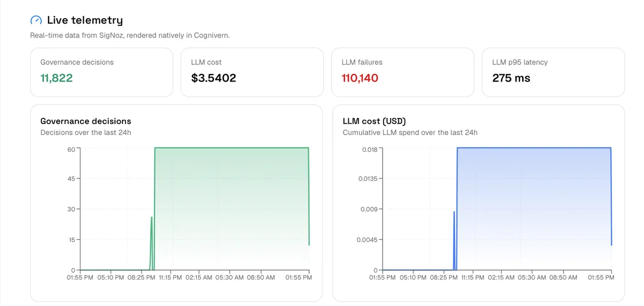Click the 275 ms latency value
644x306 pixels.
(x=511, y=78)
